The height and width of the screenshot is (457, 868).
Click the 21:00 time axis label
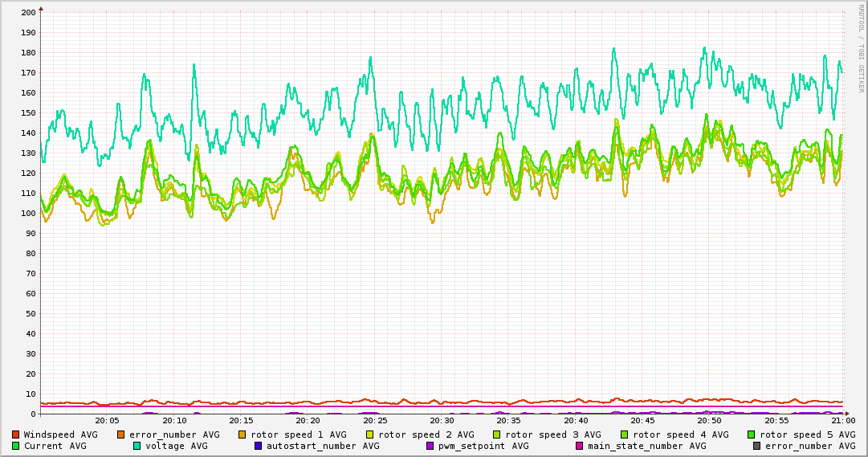point(843,421)
